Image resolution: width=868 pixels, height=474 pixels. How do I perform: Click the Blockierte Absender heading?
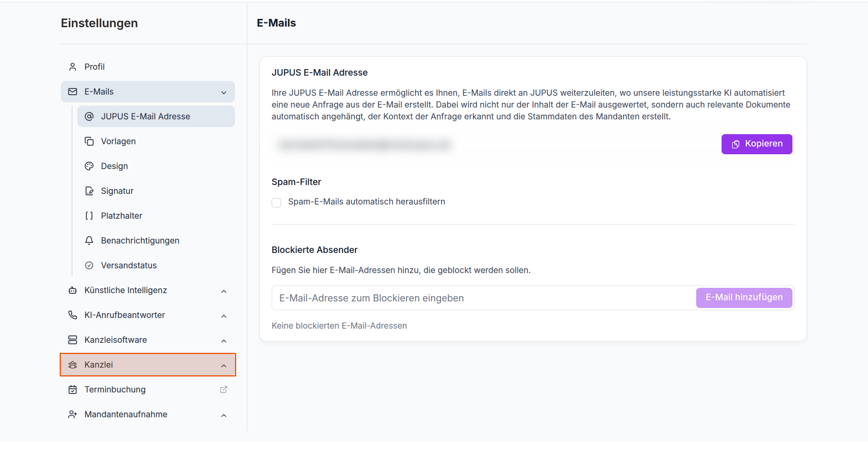point(315,250)
